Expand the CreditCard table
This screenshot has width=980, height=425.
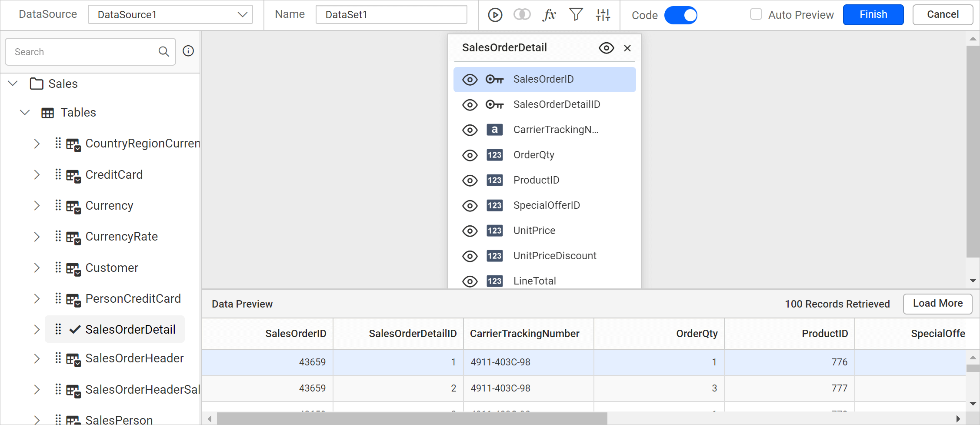pos(37,174)
